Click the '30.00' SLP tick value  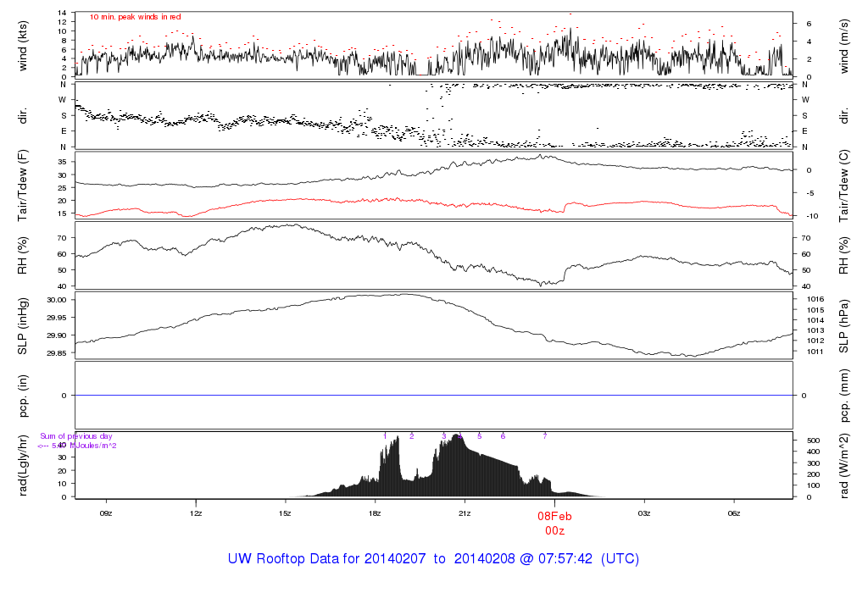click(x=57, y=300)
